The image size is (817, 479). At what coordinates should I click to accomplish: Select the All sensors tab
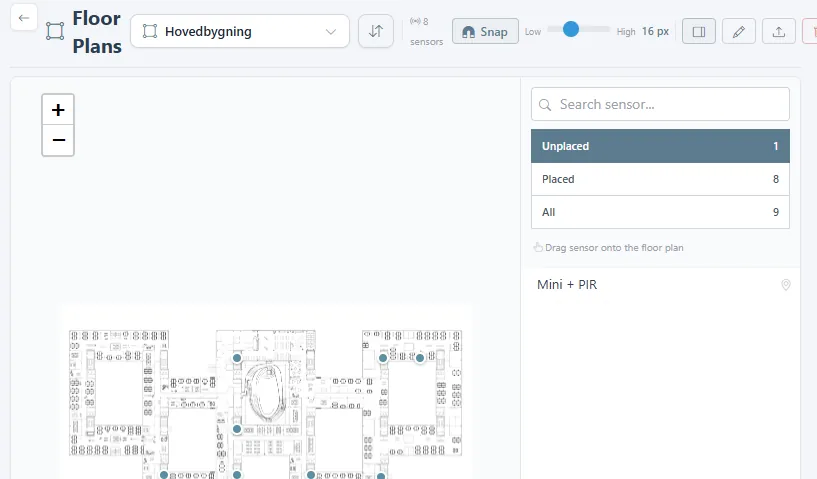660,212
